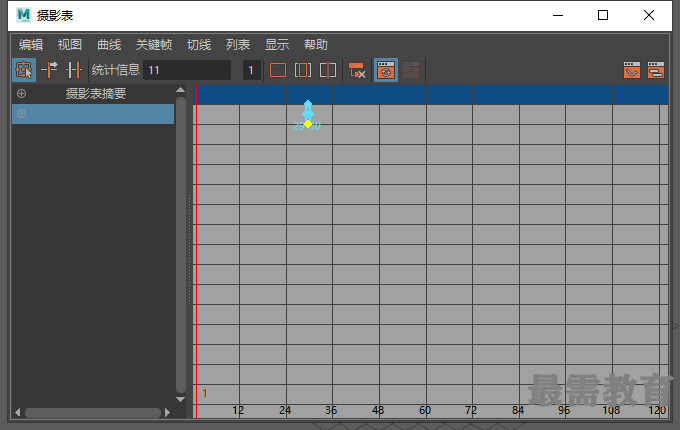Choose the insert keys tool icon

pyautogui.click(x=74, y=70)
